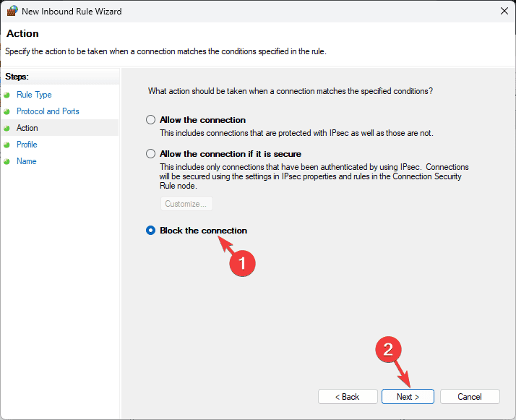Image resolution: width=516 pixels, height=420 pixels.
Task: Click the green bullet beside Protocol and Ports
Action: [7, 111]
